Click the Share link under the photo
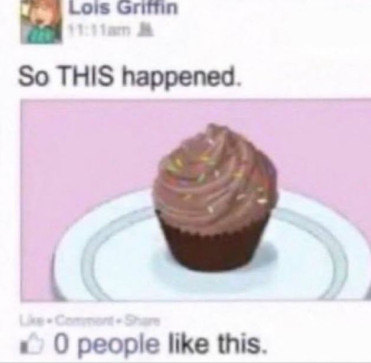This screenshot has height=363, width=371. point(141,321)
